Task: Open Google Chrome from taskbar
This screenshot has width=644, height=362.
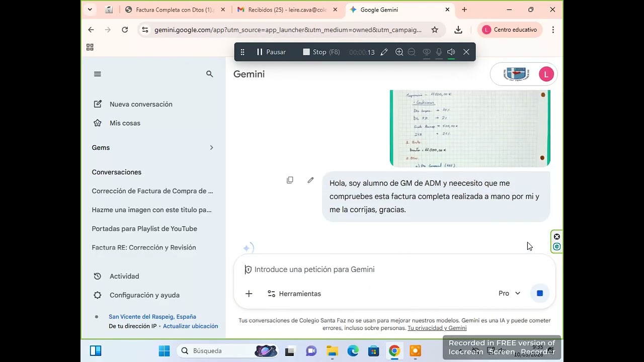Action: tap(394, 351)
